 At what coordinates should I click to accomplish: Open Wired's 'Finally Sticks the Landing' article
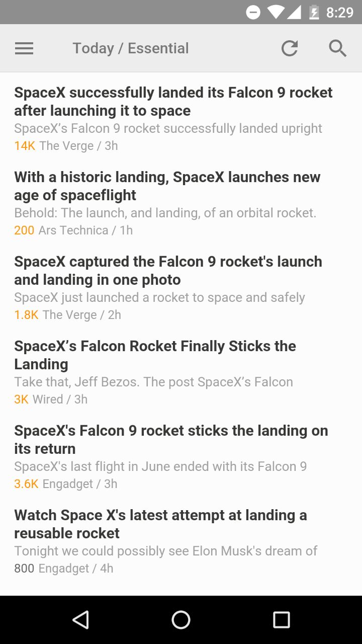point(181,372)
